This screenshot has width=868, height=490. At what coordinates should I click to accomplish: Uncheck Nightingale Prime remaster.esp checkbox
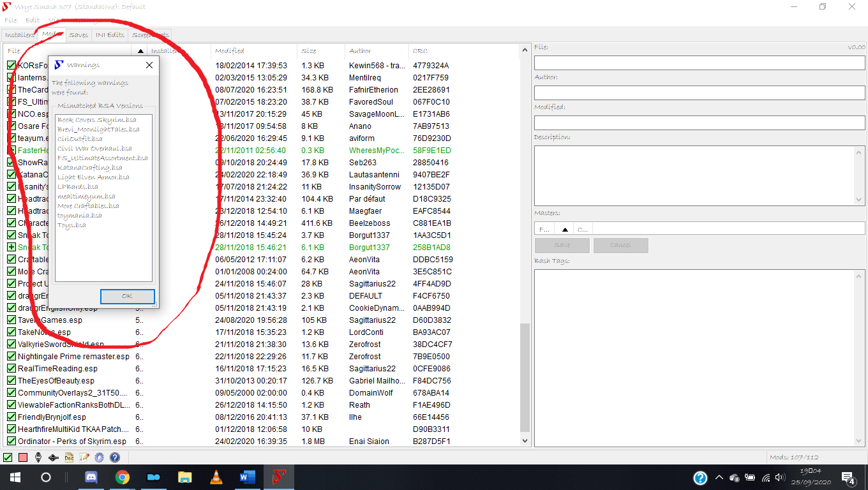pos(11,356)
